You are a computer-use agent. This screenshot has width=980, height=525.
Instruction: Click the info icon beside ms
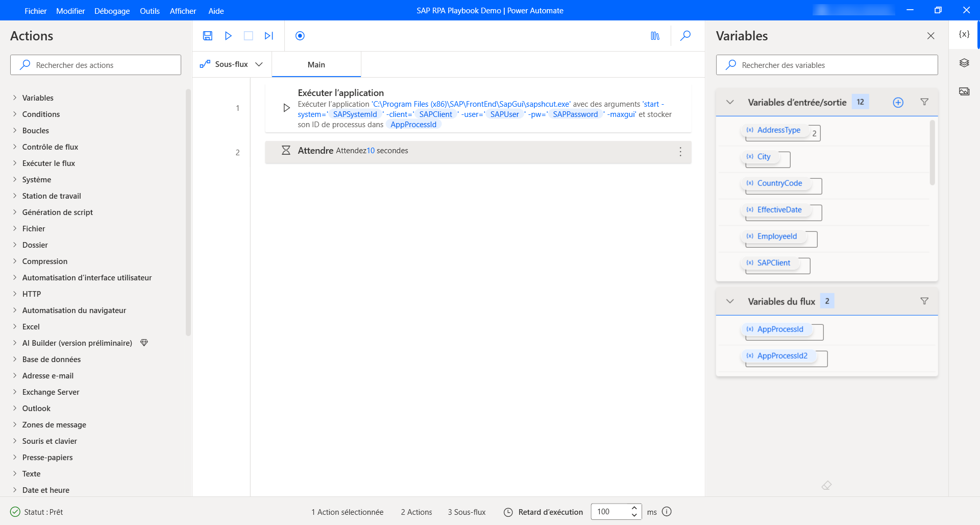[x=667, y=512]
